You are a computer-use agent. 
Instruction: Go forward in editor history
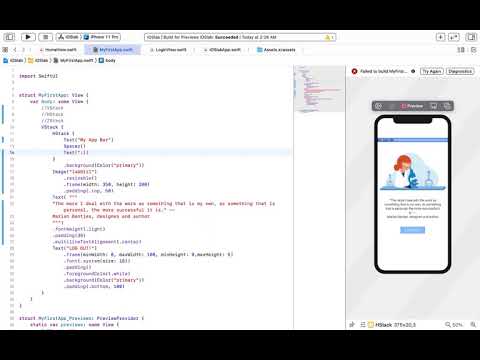tap(23, 50)
